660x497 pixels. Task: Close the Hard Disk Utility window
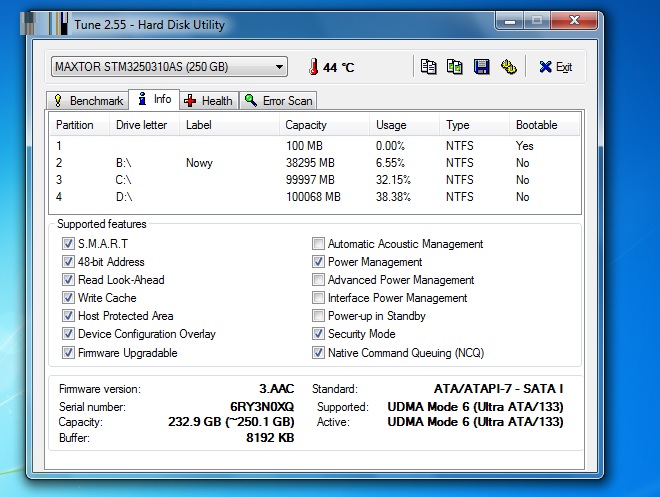(x=574, y=21)
